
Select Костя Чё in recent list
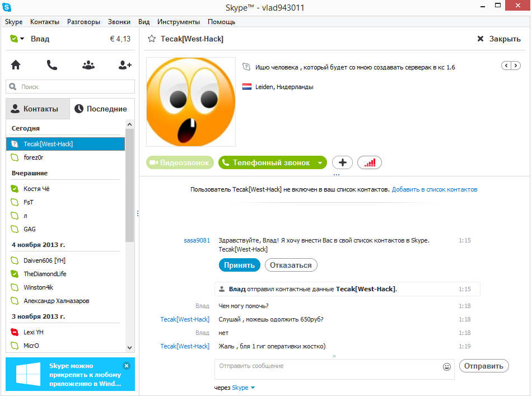tap(36, 189)
